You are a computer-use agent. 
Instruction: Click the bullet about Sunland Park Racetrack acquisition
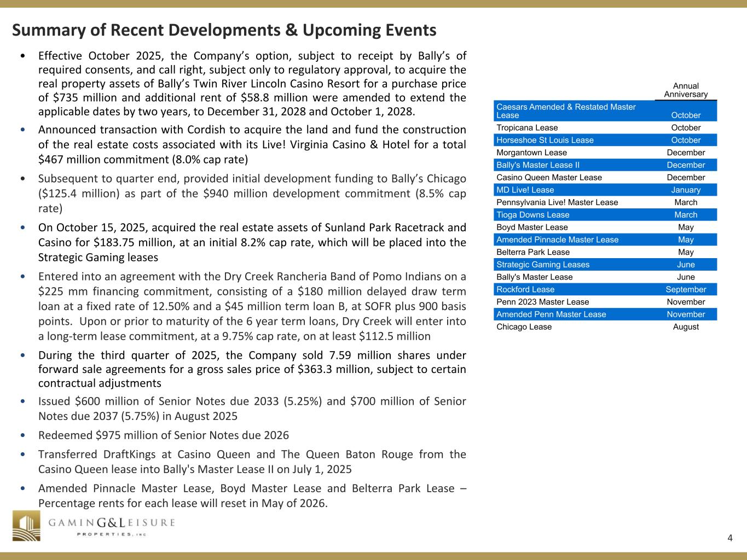point(252,242)
